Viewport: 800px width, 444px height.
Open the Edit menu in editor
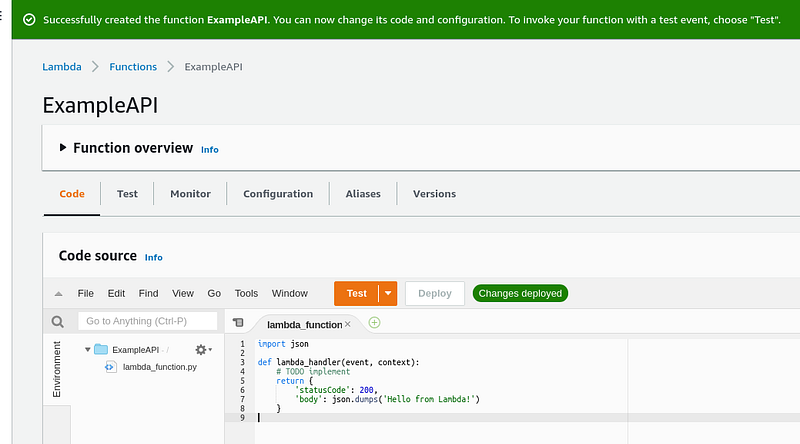point(116,293)
